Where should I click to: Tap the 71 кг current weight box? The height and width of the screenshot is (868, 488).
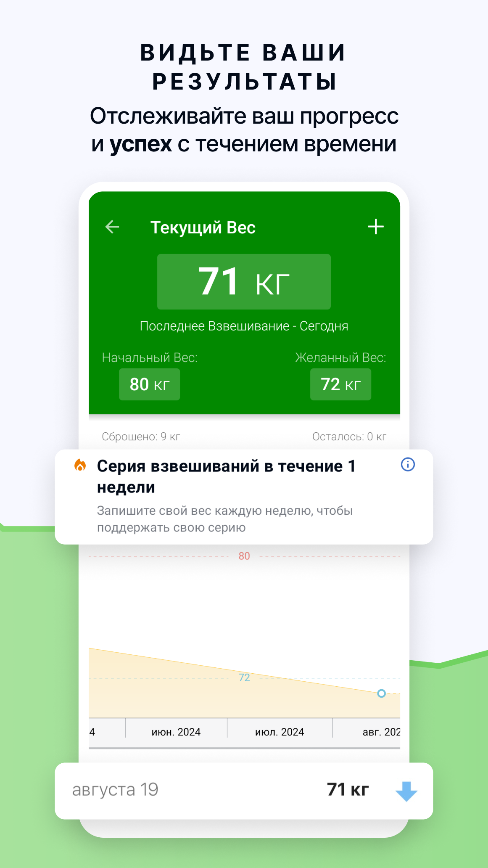point(244,282)
